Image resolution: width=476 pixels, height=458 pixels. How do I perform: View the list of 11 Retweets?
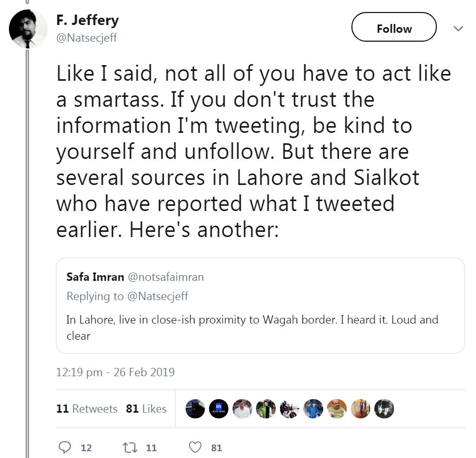pos(87,409)
